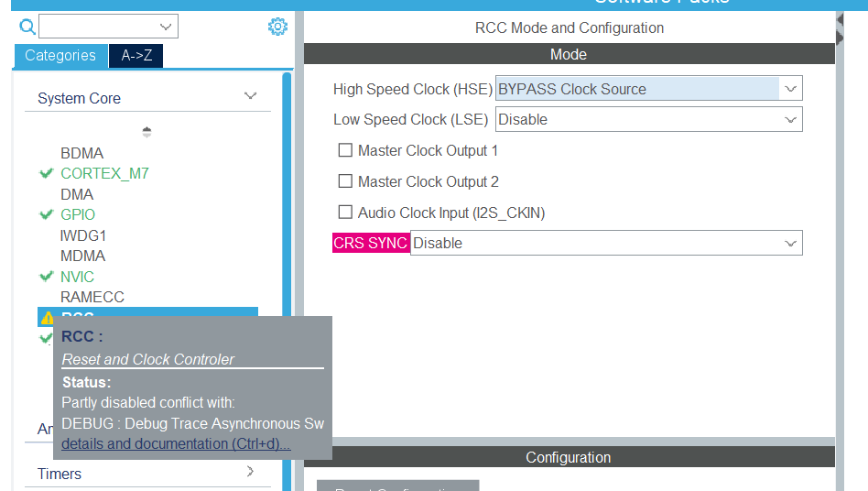This screenshot has height=491, width=868.
Task: Open details and documentation link
Action: tap(176, 444)
